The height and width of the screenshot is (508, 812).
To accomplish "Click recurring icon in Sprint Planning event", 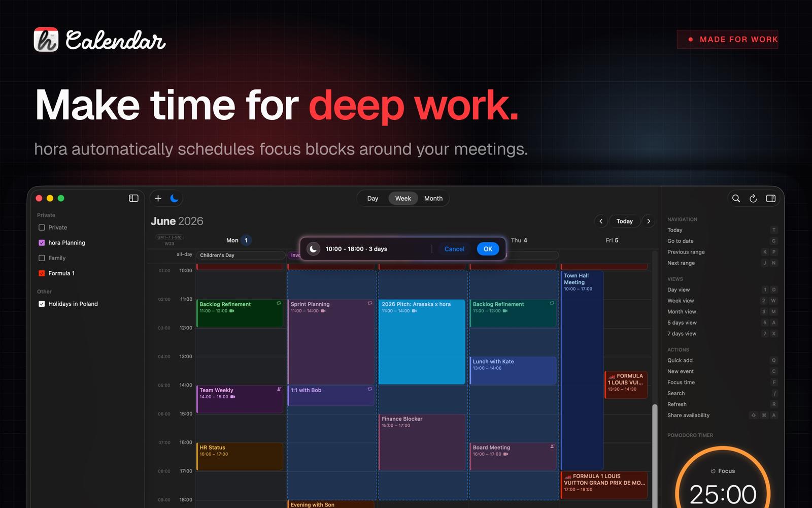I will click(x=369, y=303).
